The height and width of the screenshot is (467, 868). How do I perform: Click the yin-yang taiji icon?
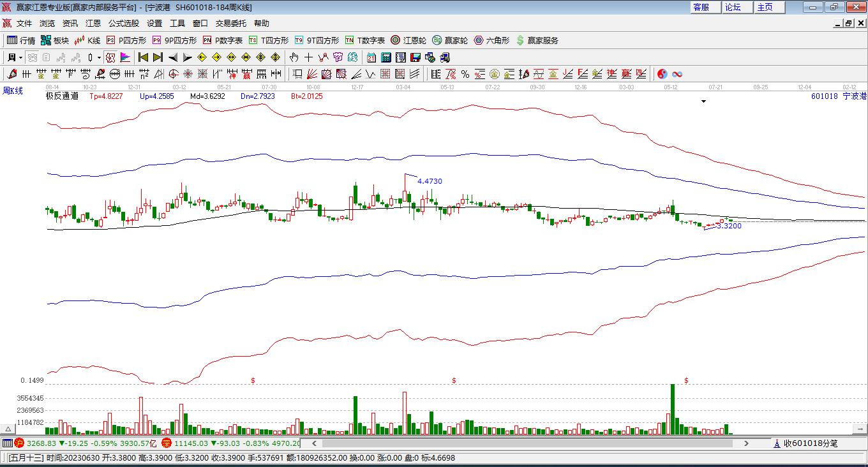pos(662,74)
